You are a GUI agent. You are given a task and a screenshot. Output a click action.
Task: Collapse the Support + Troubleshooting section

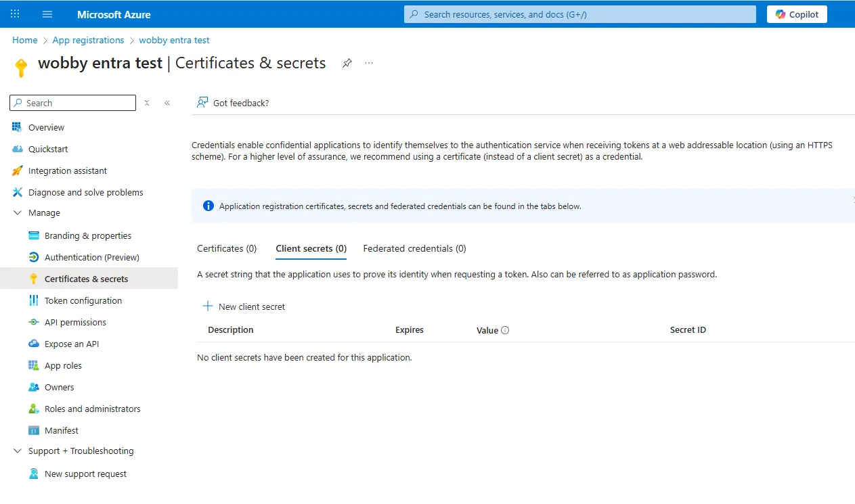[18, 451]
